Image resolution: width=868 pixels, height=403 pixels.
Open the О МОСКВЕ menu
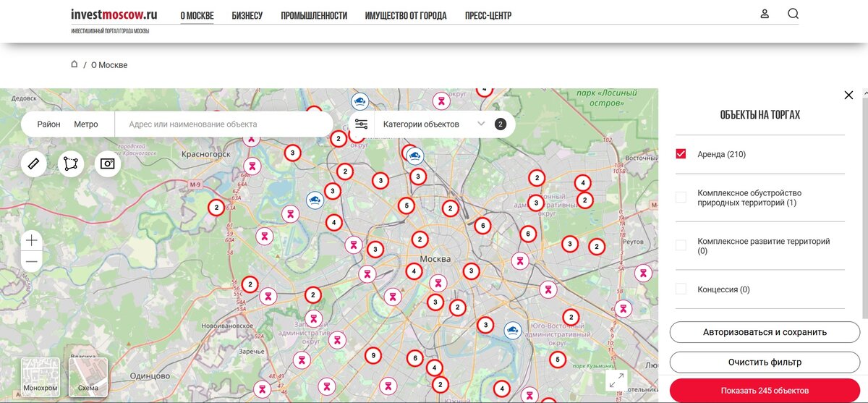(197, 15)
